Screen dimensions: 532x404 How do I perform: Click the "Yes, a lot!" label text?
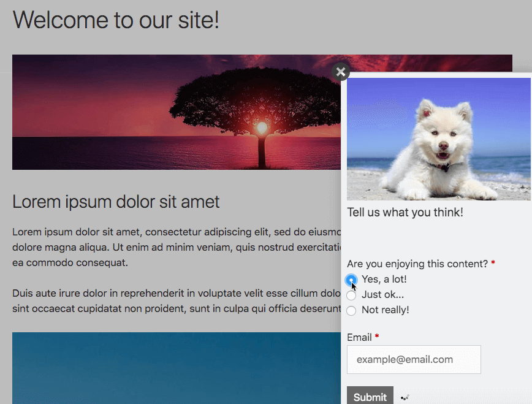(x=384, y=280)
